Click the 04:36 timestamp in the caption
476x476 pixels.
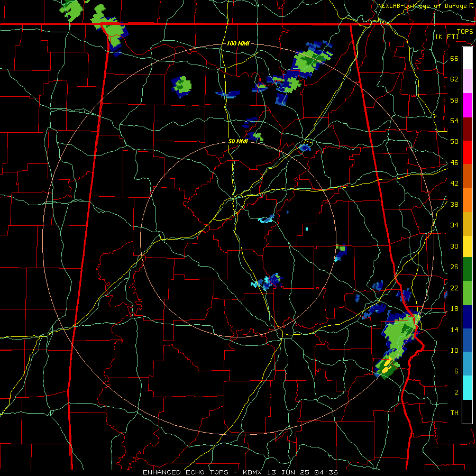325,472
